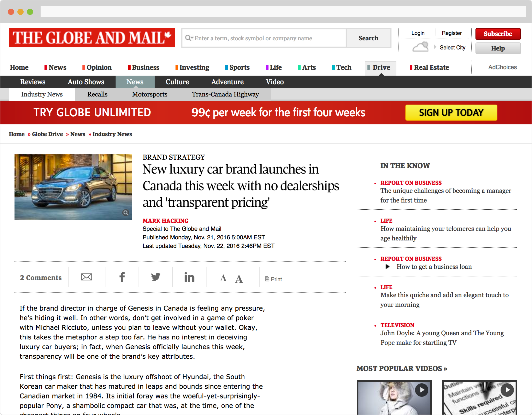The image size is (532, 415).
Task: Open the Genesis car article thumbnail
Action: coord(73,187)
